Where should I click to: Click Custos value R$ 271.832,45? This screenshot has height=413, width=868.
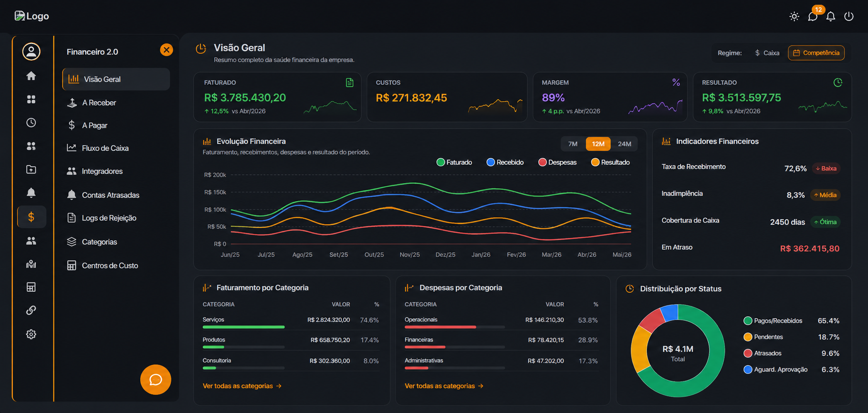coord(411,98)
